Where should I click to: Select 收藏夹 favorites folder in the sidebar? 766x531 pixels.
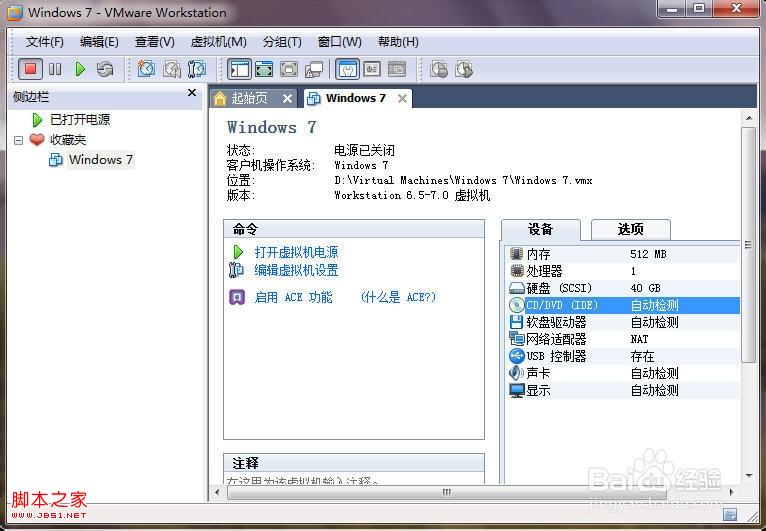(68, 140)
